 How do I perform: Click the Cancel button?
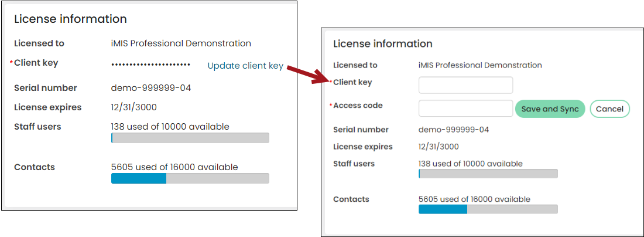[609, 109]
